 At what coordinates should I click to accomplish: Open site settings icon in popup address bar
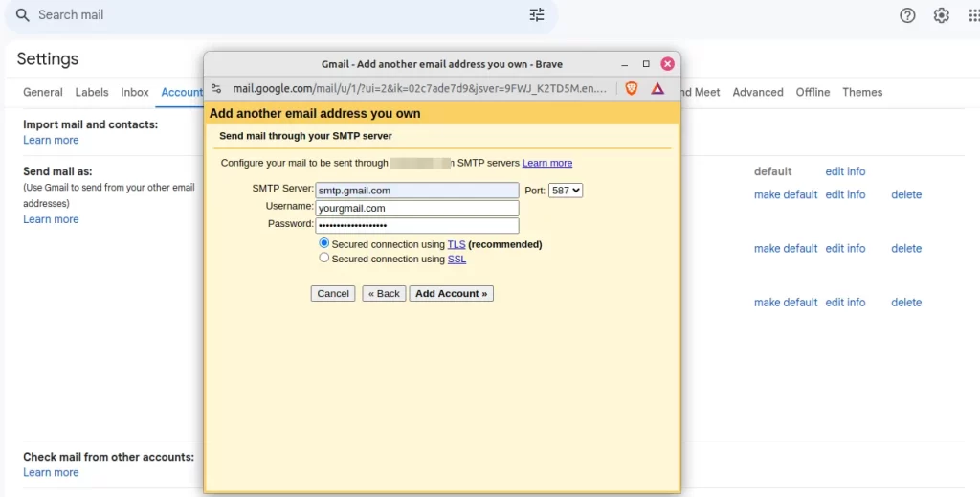coord(216,89)
